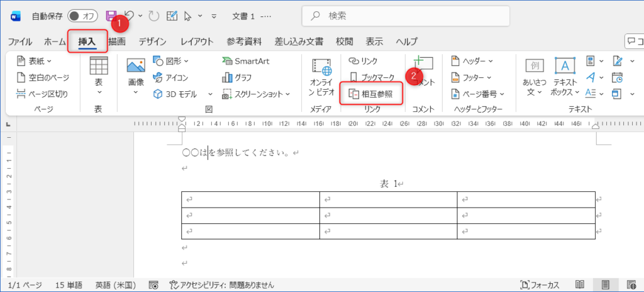Switch to フォーカス focus mode
Image resolution: width=644 pixels, height=292 pixels.
coord(540,285)
